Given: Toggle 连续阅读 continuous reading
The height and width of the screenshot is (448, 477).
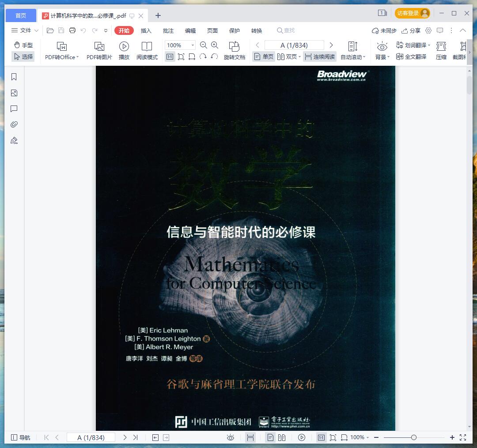Looking at the screenshot, I should tap(320, 57).
